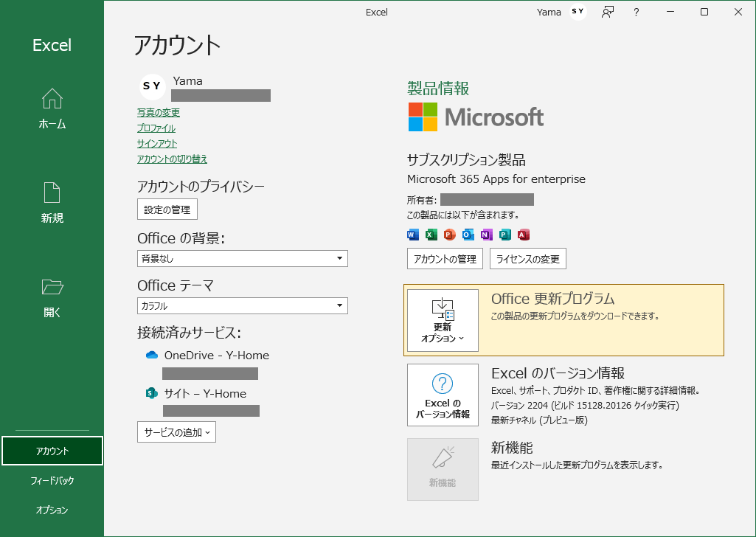Click the Microsoft 365 Apps for enterprise text

coord(496,179)
